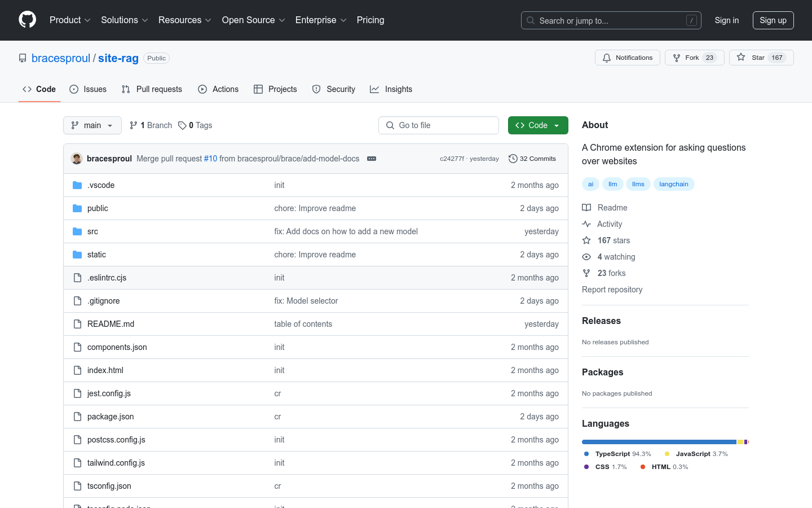812x508 pixels.
Task: Click the book icon next to Readme
Action: coord(586,208)
